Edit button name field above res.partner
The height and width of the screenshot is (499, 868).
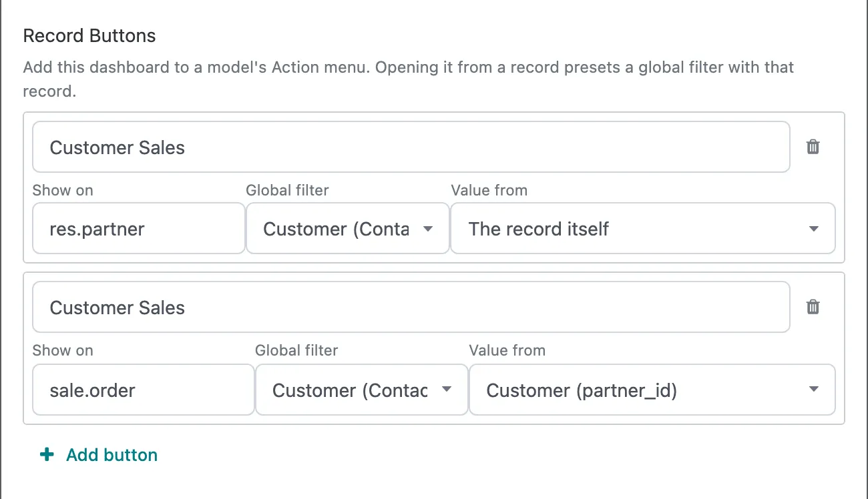411,147
